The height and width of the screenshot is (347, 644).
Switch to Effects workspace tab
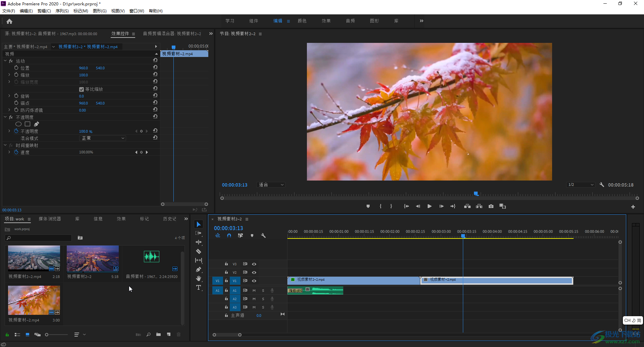326,21
